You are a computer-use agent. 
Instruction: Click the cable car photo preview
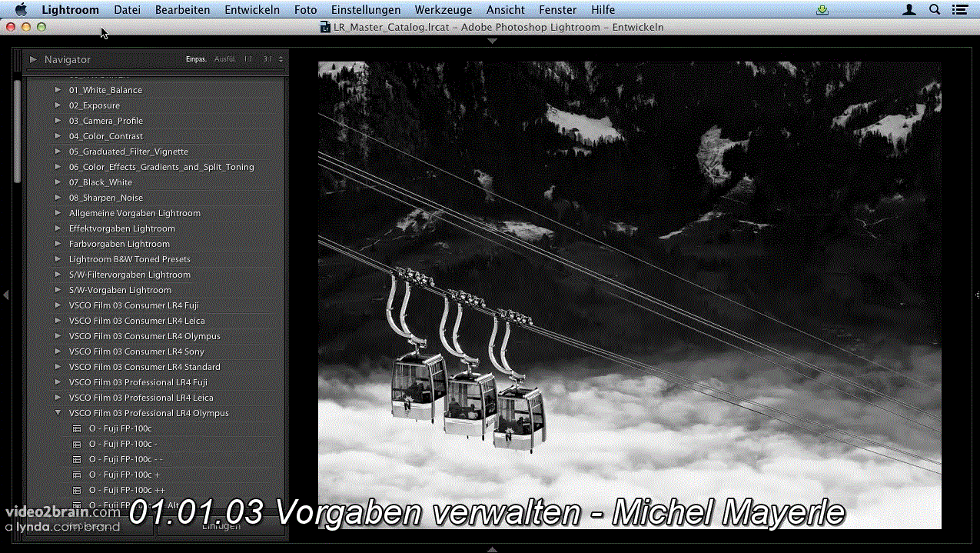point(630,295)
